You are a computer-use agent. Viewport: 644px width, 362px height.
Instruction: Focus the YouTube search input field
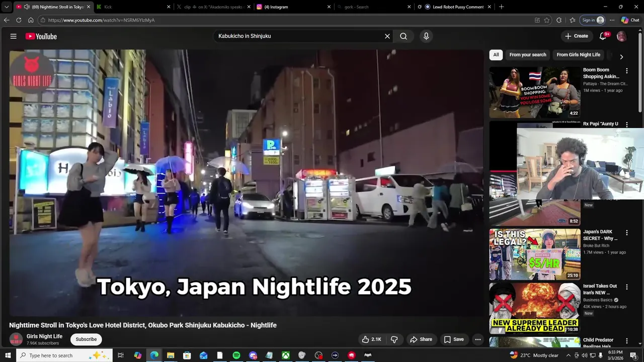pyautogui.click(x=299, y=36)
